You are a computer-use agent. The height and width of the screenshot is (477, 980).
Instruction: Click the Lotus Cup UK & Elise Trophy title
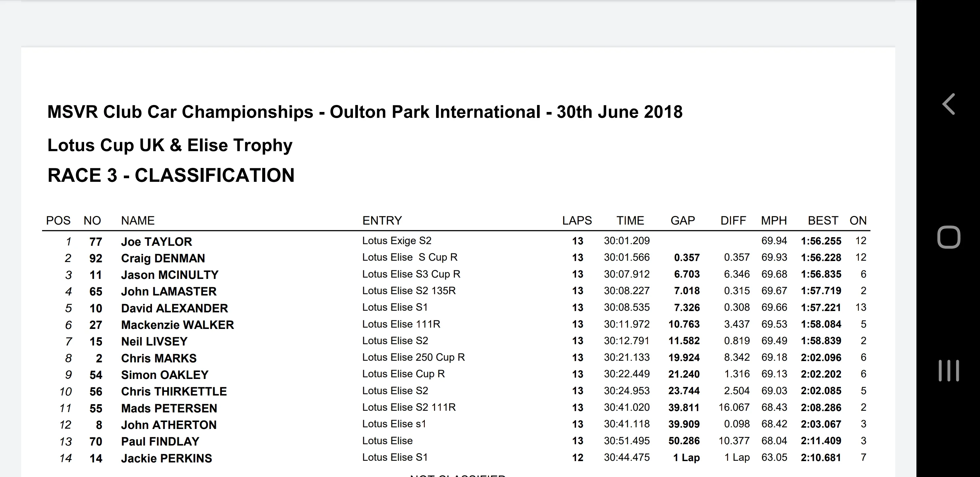[170, 145]
